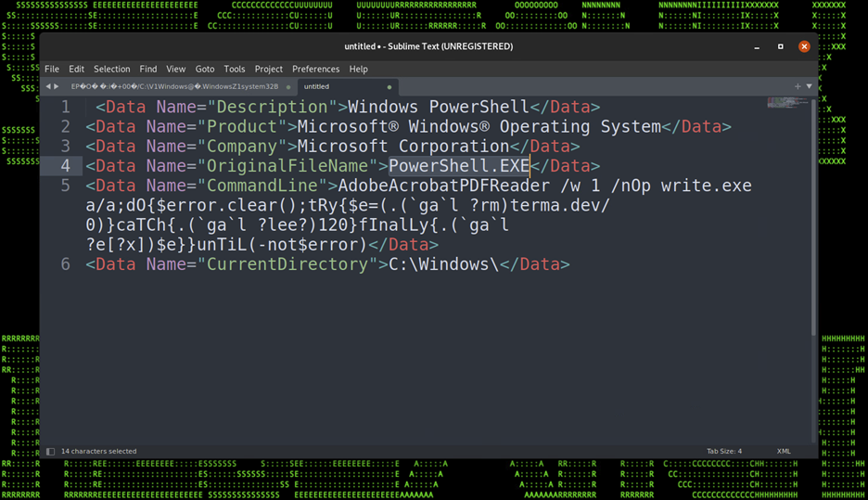The width and height of the screenshot is (868, 500).
Task: Open the Preferences menu
Action: click(x=315, y=69)
